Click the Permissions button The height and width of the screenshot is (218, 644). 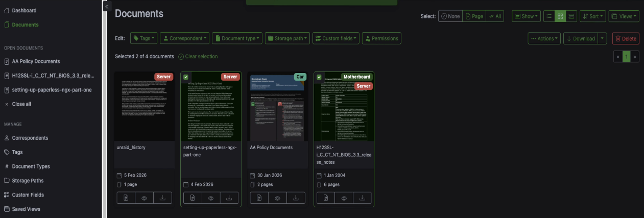click(x=381, y=38)
